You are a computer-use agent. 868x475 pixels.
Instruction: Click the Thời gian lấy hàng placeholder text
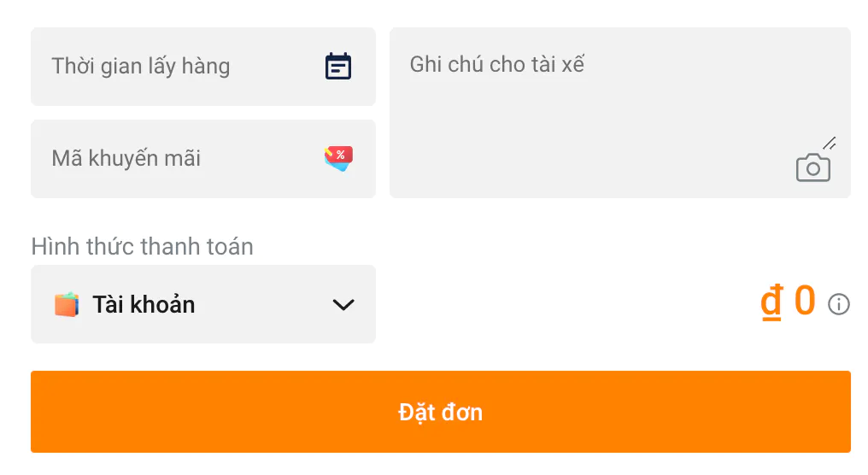[x=141, y=67]
